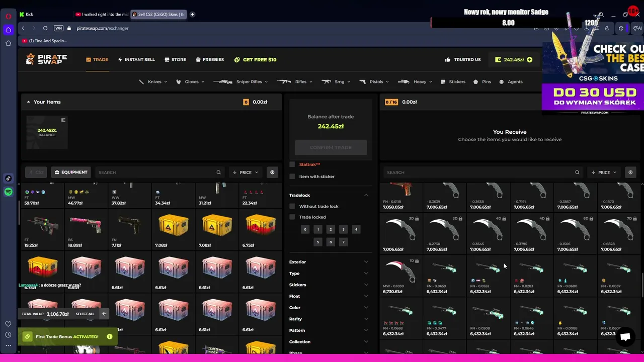Click the VPN badge in address bar
This screenshot has height=362, width=644.
point(59,28)
